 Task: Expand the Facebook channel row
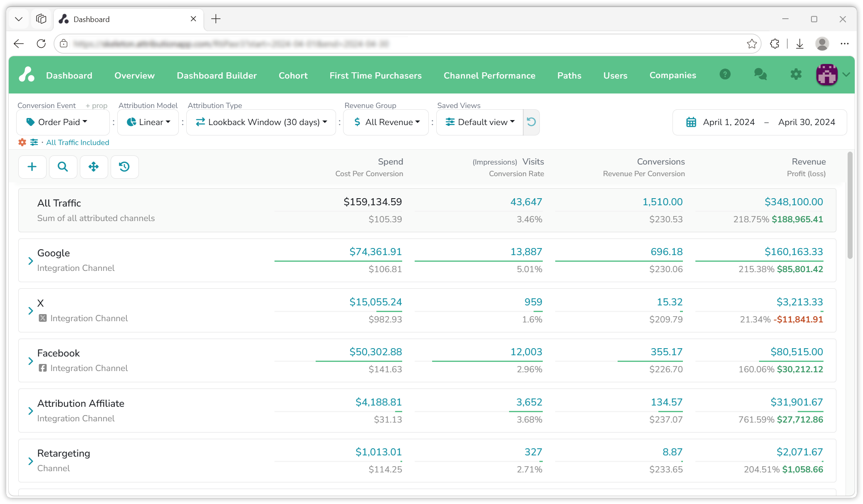pyautogui.click(x=30, y=361)
